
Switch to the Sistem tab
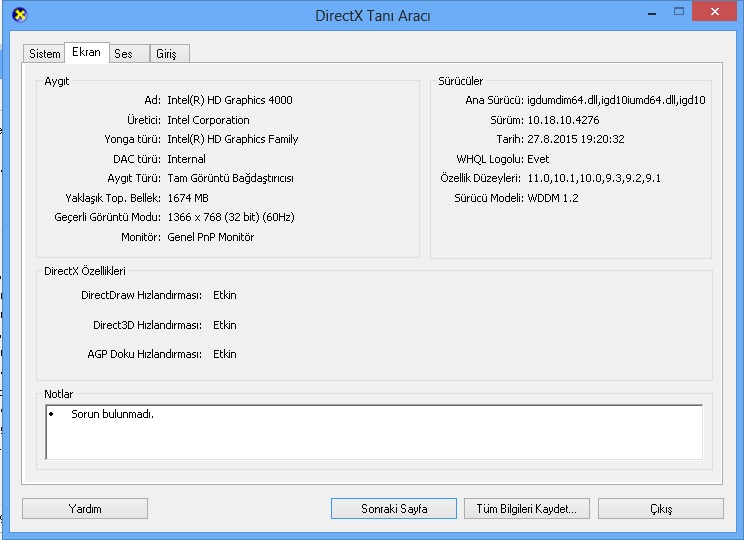(x=44, y=54)
